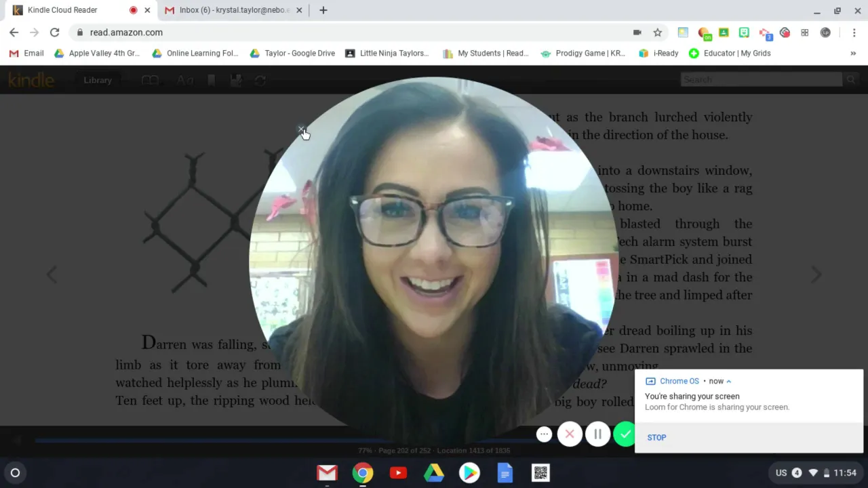
Task: Bookmark this page with the star
Action: 657,32
